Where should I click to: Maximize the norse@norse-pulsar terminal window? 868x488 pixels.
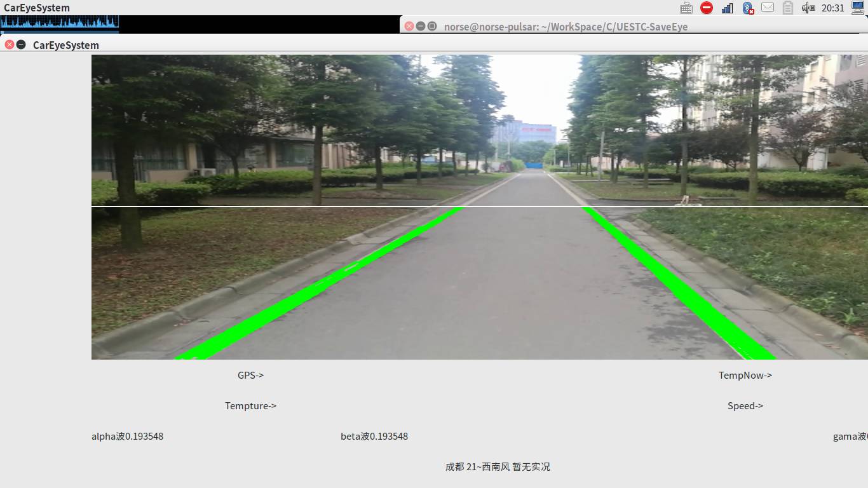(432, 26)
